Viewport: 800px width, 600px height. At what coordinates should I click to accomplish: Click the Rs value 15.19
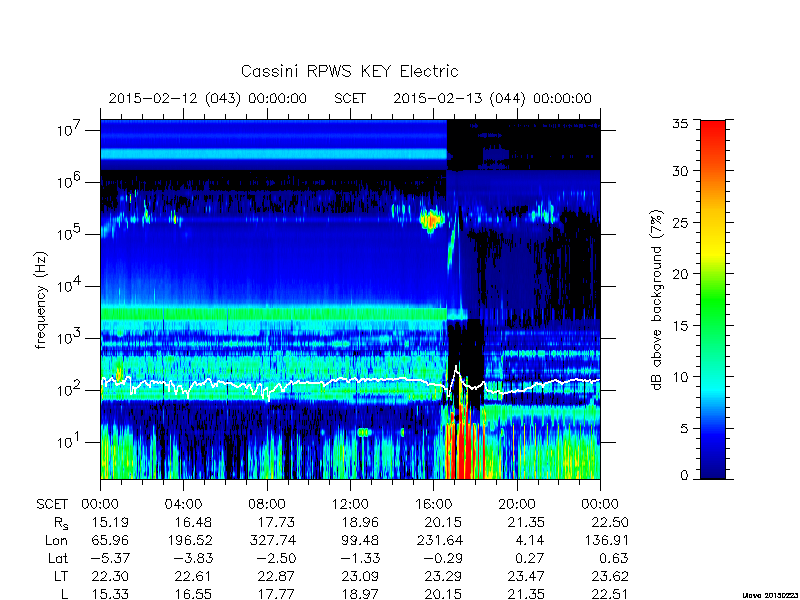[110, 522]
